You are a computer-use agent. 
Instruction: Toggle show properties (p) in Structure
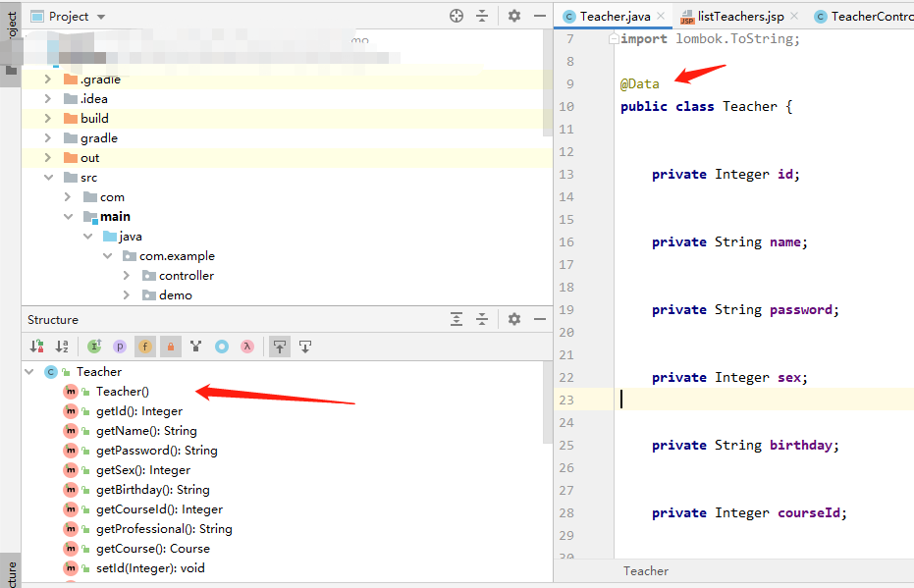click(x=120, y=347)
